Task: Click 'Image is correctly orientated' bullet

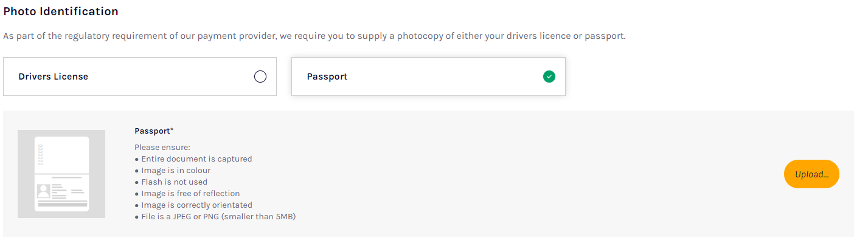Action: pos(193,205)
